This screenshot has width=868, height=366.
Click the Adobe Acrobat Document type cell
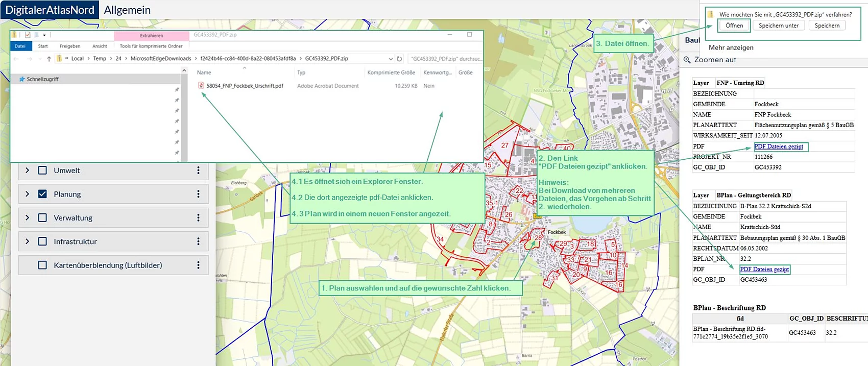pyautogui.click(x=328, y=86)
